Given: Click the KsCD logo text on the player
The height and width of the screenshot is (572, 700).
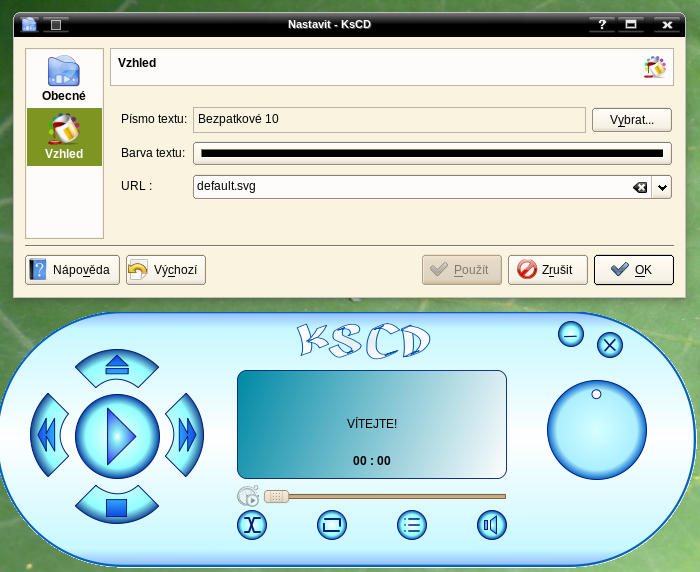Looking at the screenshot, I should 364,341.
